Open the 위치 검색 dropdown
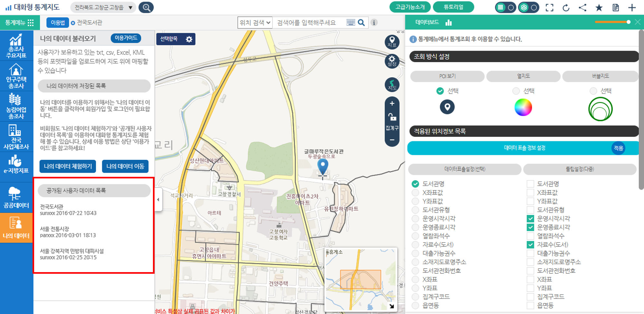Viewport: 644px width, 314px height. 255,23
